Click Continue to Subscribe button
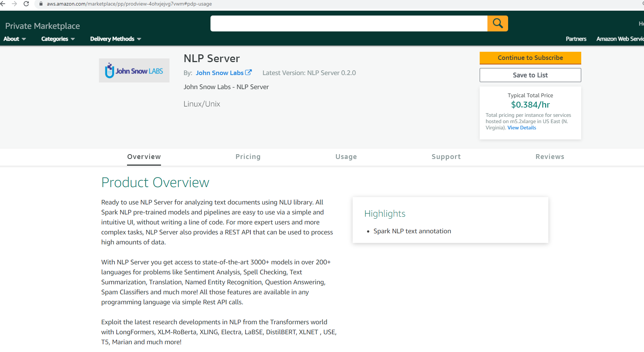The width and height of the screenshot is (644, 352). point(530,58)
